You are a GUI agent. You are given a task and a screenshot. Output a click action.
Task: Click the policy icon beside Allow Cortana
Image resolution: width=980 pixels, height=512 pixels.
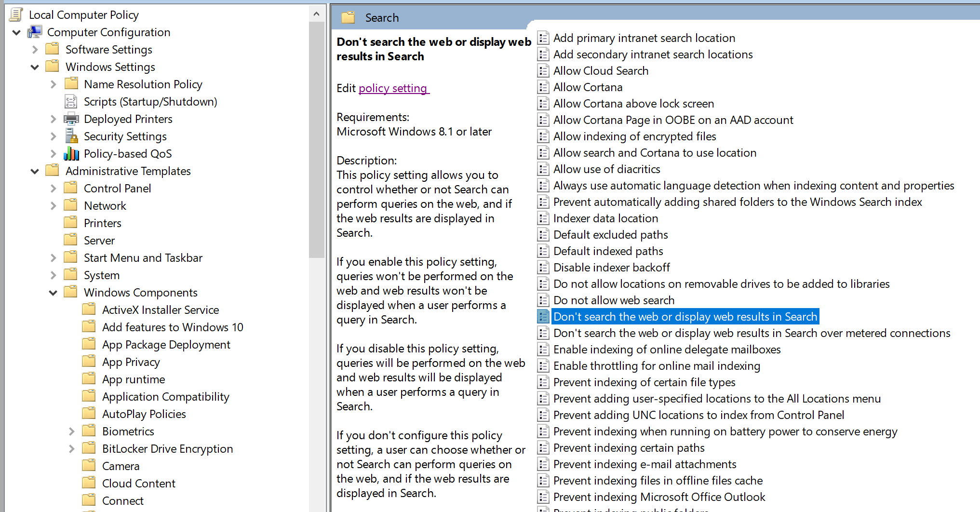(543, 87)
